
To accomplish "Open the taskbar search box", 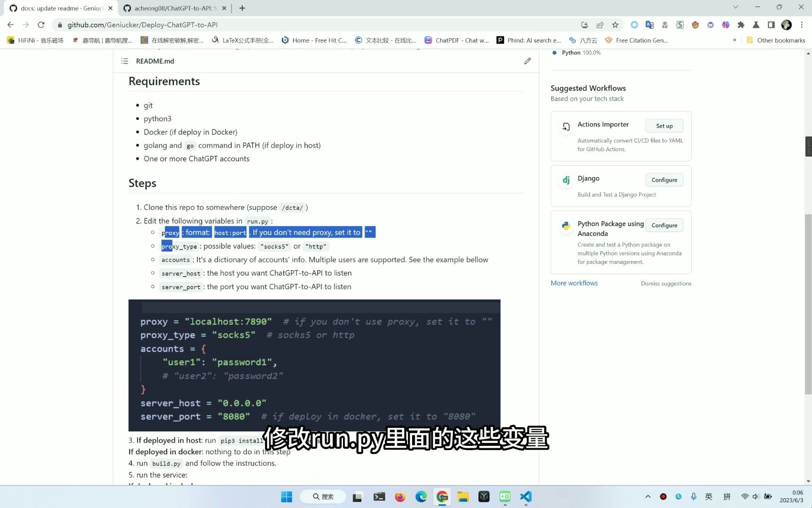I will coord(323,497).
